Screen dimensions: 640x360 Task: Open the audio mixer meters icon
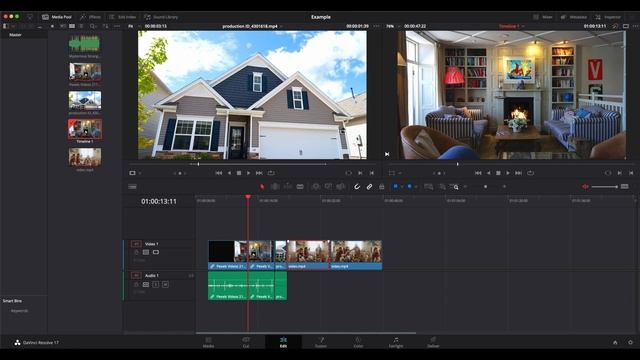(624, 187)
